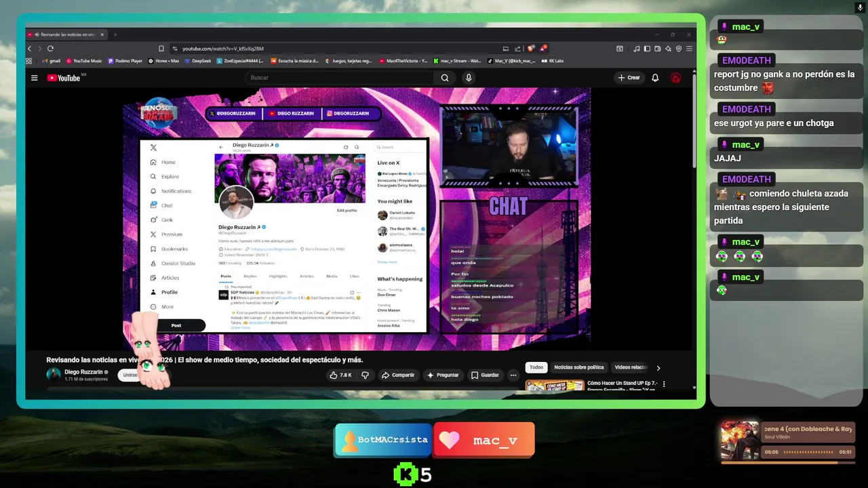Open the YouTube account avatar menu
The height and width of the screenshot is (488, 868).
675,78
